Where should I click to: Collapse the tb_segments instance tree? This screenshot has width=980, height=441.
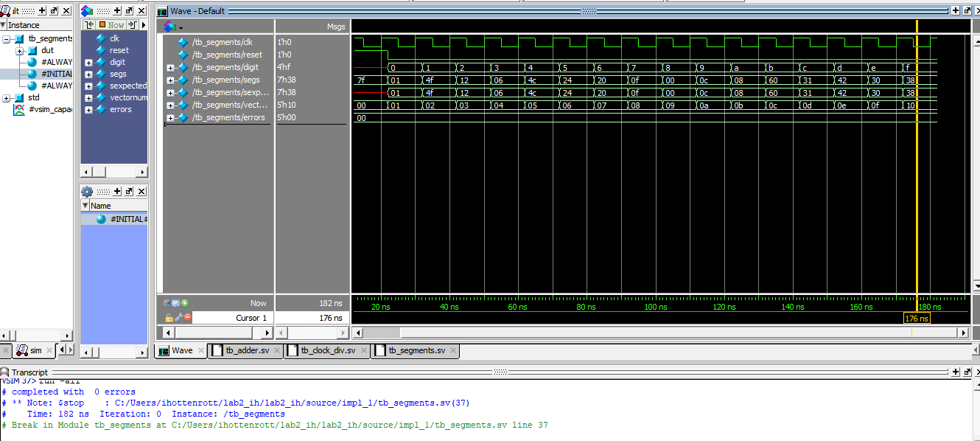(x=7, y=39)
